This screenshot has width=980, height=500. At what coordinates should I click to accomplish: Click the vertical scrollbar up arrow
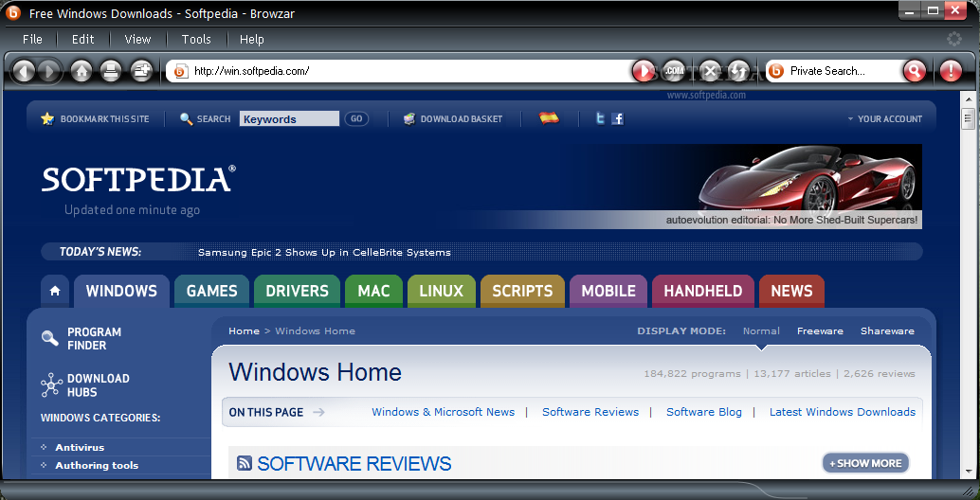pos(969,99)
